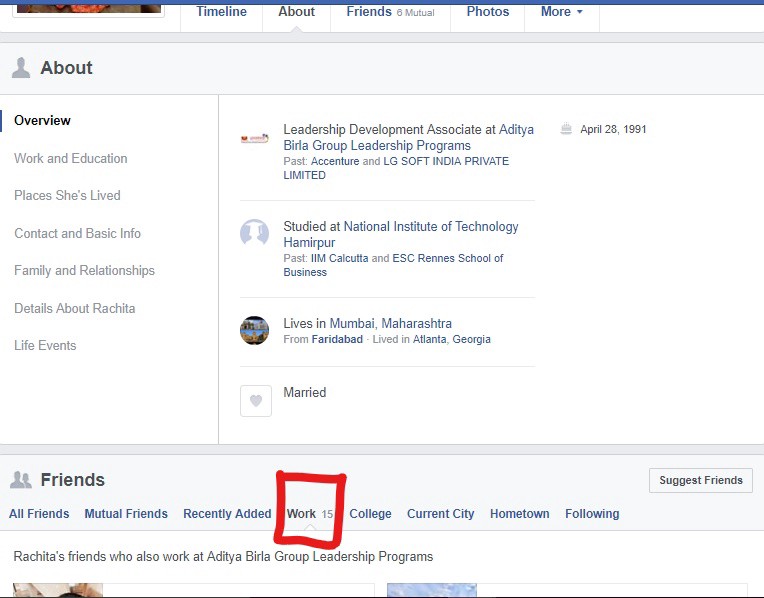Open Details About Rachita section
The width and height of the screenshot is (764, 598).
pos(75,309)
